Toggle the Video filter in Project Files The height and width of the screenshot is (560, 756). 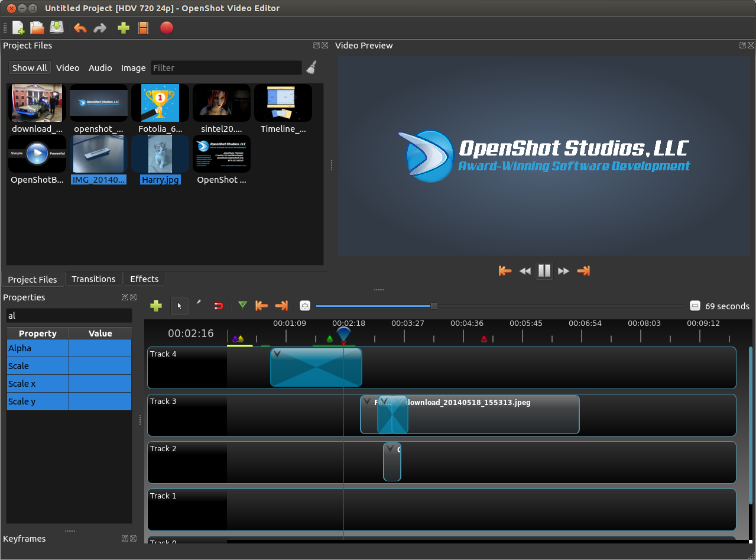point(67,67)
